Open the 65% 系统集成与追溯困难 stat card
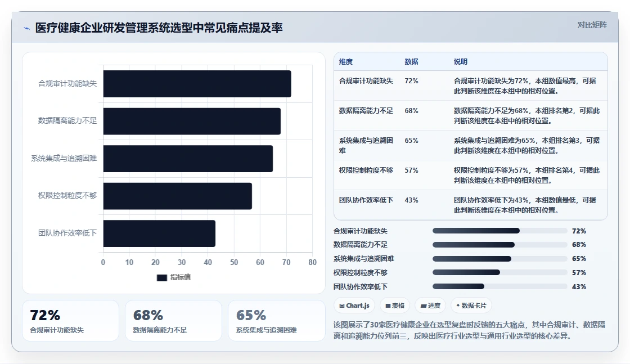This screenshot has width=630, height=364. tap(276, 321)
